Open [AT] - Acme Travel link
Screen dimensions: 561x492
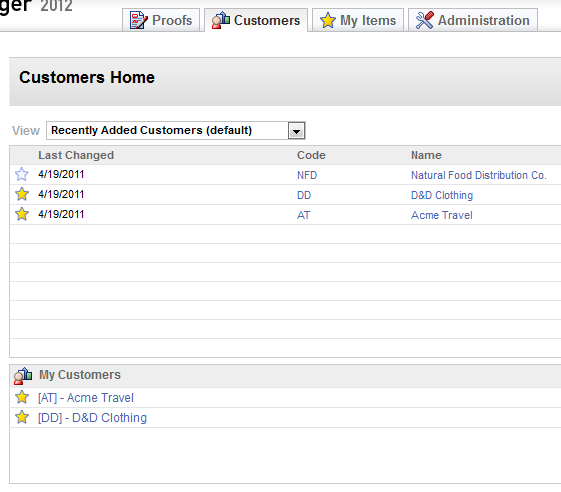point(86,398)
